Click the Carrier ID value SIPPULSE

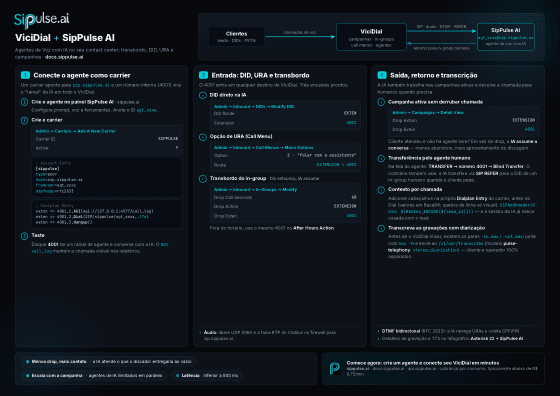(x=168, y=139)
